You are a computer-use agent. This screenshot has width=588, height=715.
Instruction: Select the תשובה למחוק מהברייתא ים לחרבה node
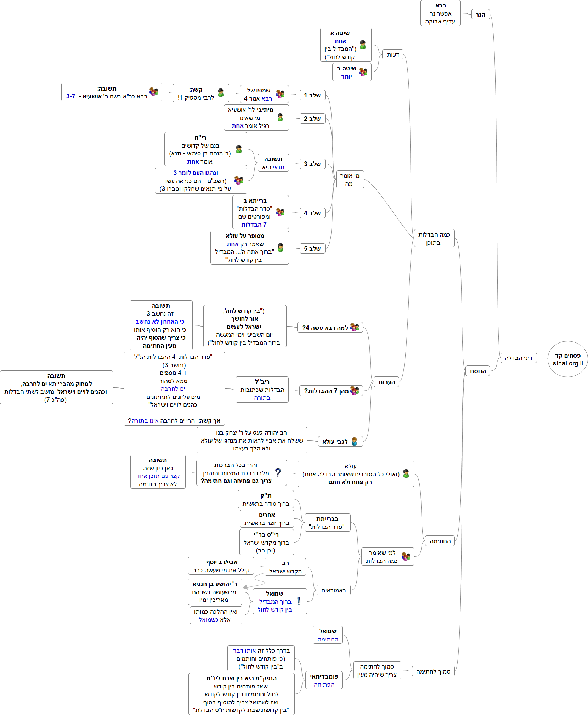56,387
